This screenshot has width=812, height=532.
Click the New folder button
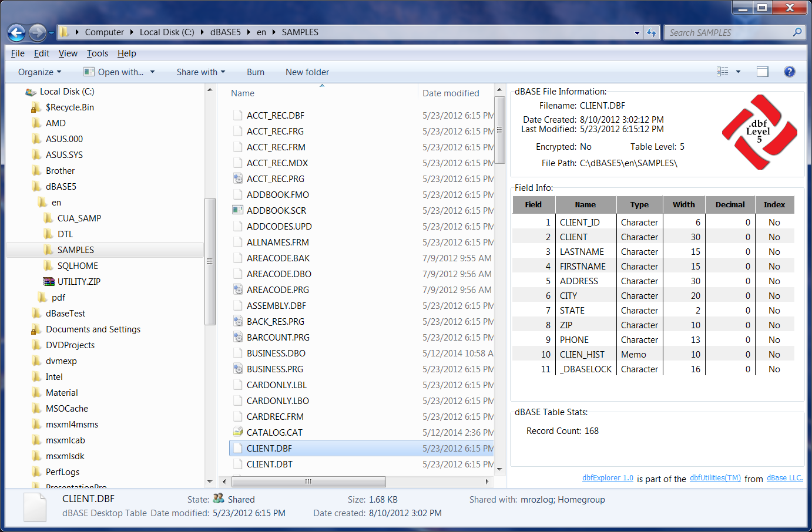[307, 72]
